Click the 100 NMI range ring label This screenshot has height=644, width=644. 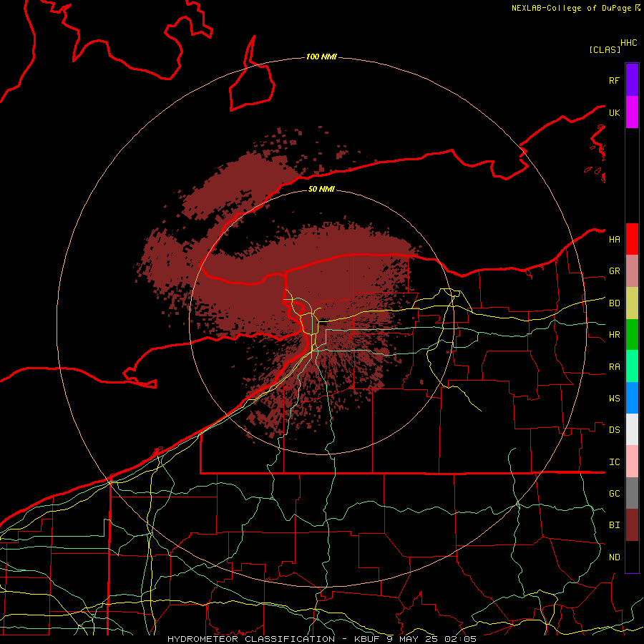(x=321, y=57)
